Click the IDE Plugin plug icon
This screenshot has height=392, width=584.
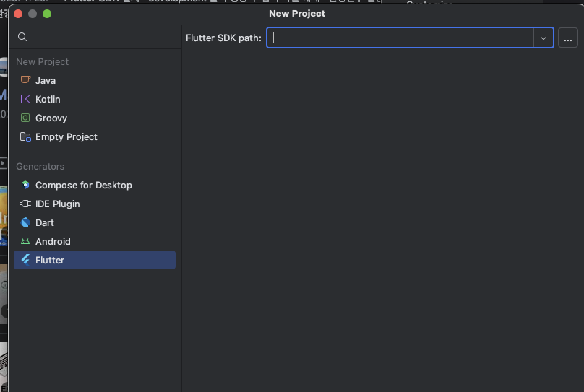point(25,204)
